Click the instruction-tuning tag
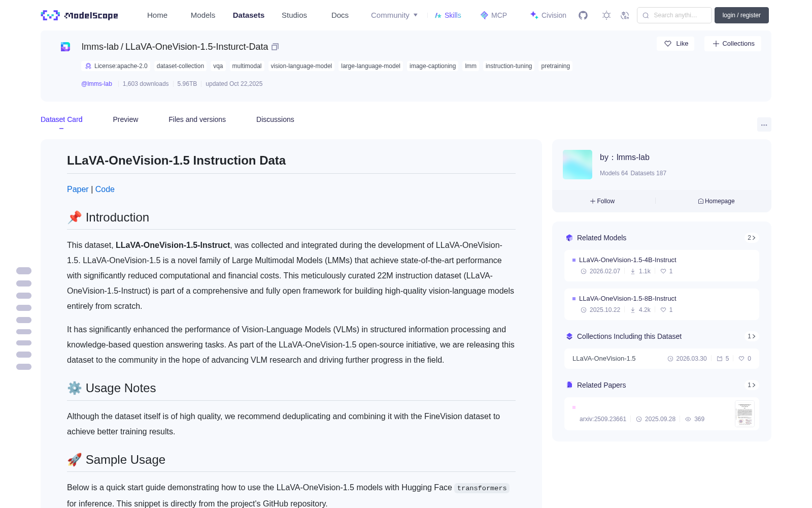Image resolution: width=812 pixels, height=508 pixels. tap(509, 66)
